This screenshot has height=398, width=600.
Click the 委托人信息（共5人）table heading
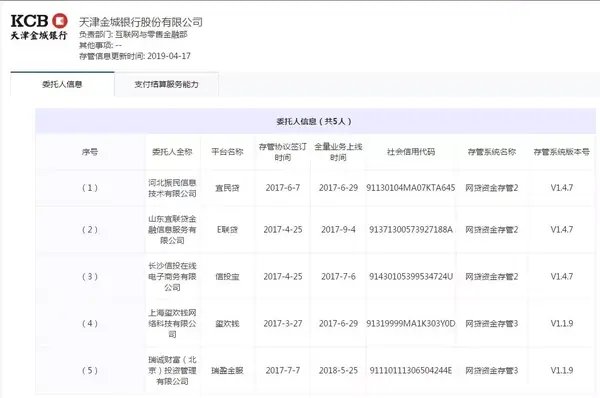pos(314,121)
